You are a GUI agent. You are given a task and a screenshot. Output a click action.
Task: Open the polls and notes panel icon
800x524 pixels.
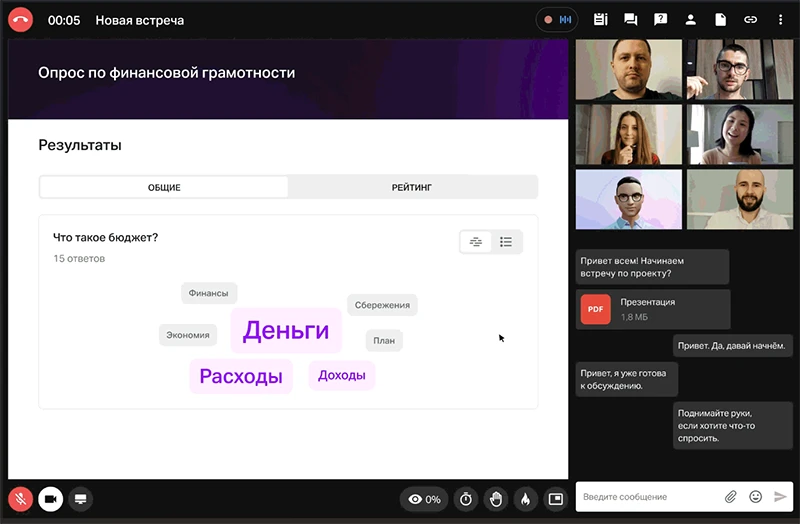[x=601, y=20]
